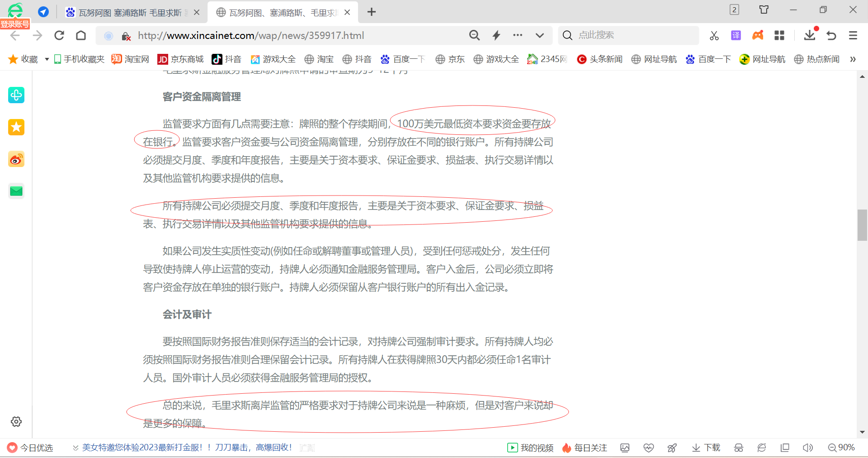Open the translate tool icon
The image size is (868, 458).
pos(736,35)
